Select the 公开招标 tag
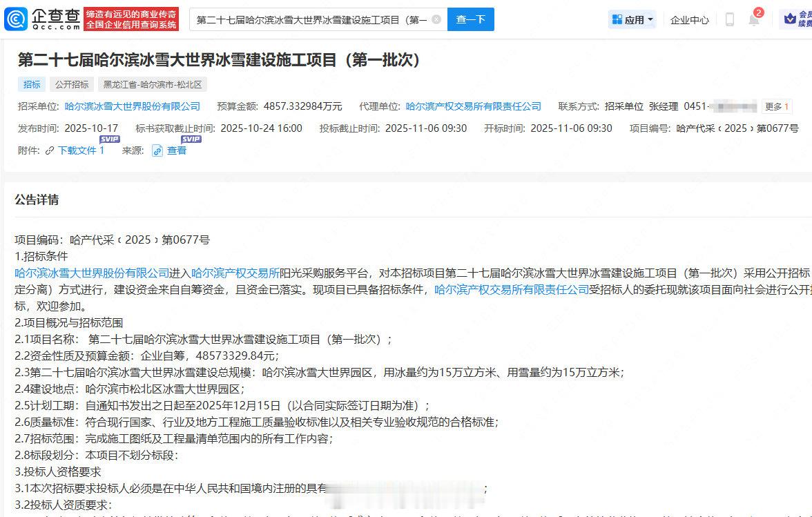 (72, 84)
